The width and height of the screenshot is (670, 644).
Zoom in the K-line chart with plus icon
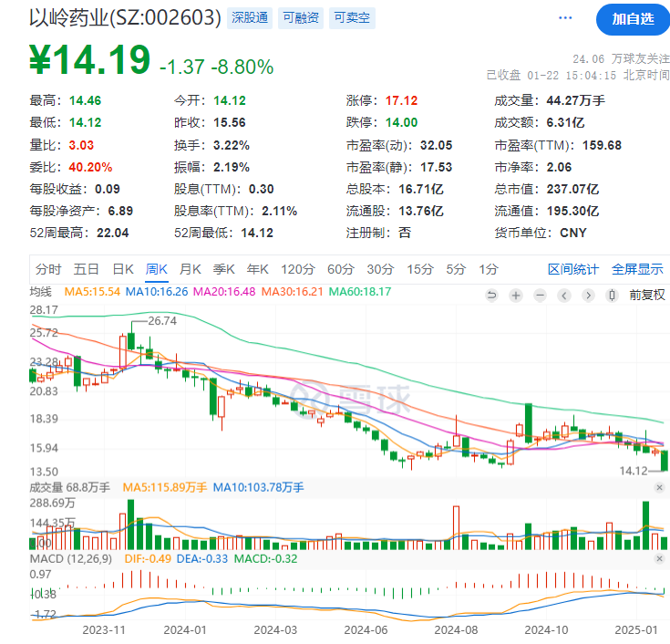tap(516, 295)
